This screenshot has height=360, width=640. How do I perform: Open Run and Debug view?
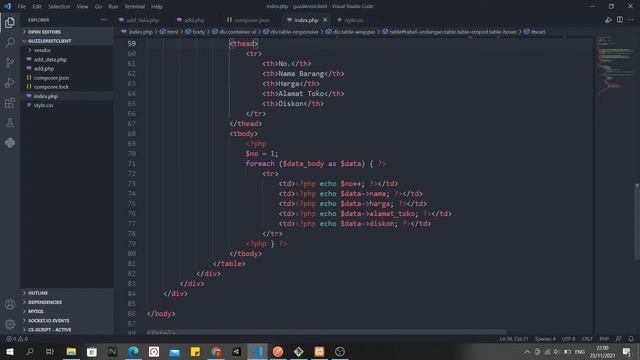(10, 82)
